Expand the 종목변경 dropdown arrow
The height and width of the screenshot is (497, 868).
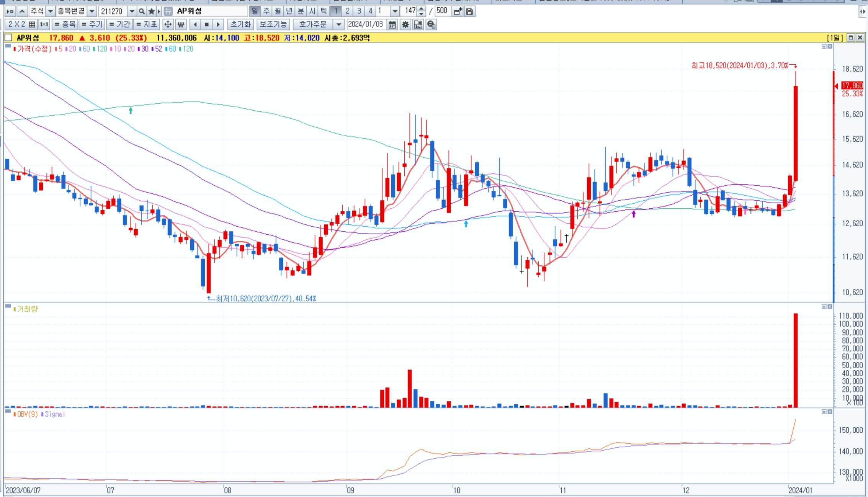coord(92,11)
